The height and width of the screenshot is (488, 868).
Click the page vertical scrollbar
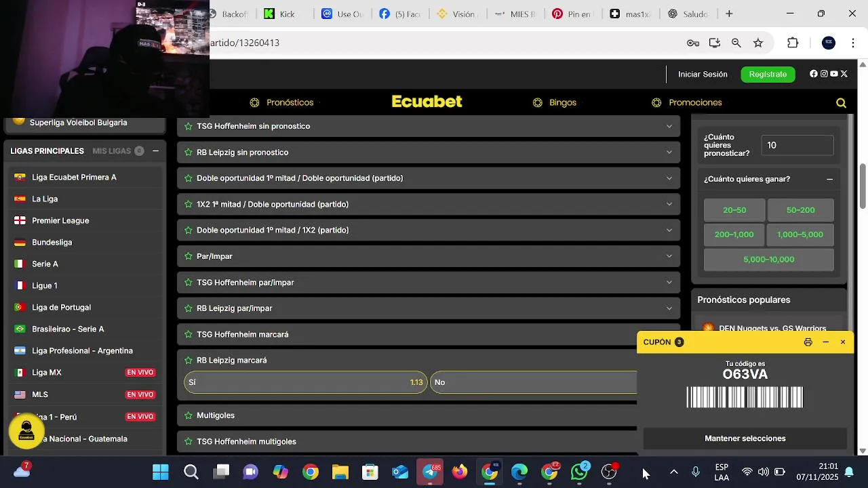863,186
